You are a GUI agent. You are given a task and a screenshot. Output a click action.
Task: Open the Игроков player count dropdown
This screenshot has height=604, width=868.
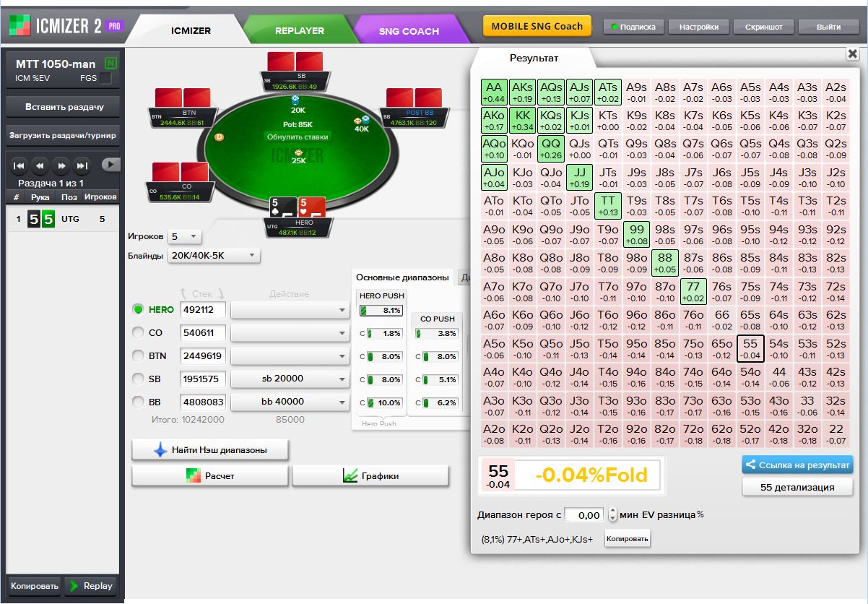pos(184,237)
